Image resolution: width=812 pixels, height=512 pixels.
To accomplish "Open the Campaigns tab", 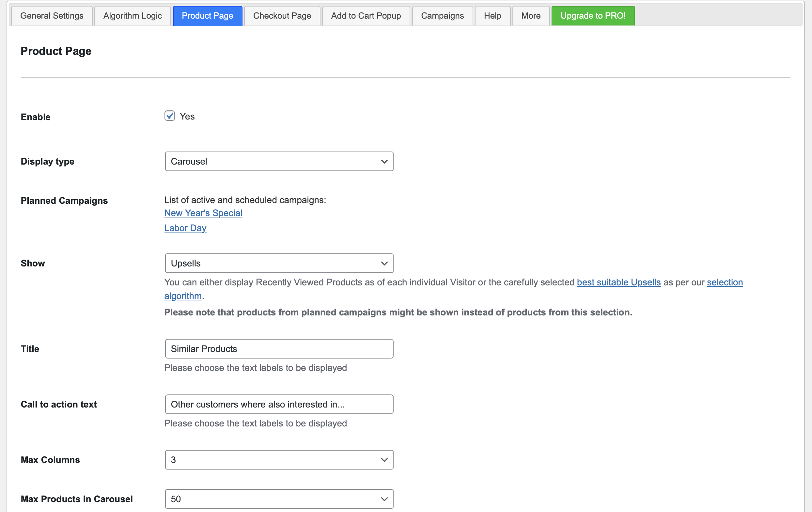I will tap(442, 16).
